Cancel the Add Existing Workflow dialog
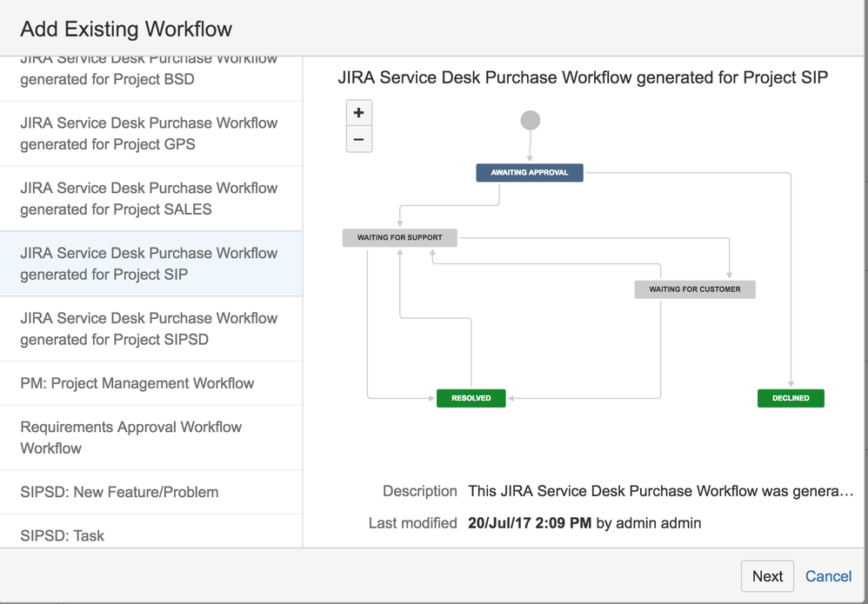868x604 pixels. (828, 576)
